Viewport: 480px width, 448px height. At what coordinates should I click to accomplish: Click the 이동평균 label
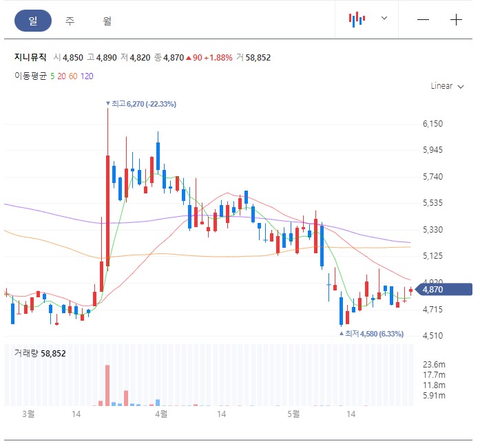pos(30,76)
